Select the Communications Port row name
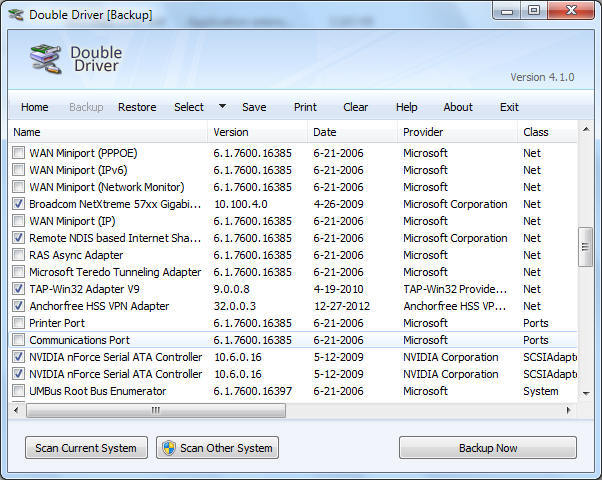Viewport: 602px width, 480px height. click(79, 340)
